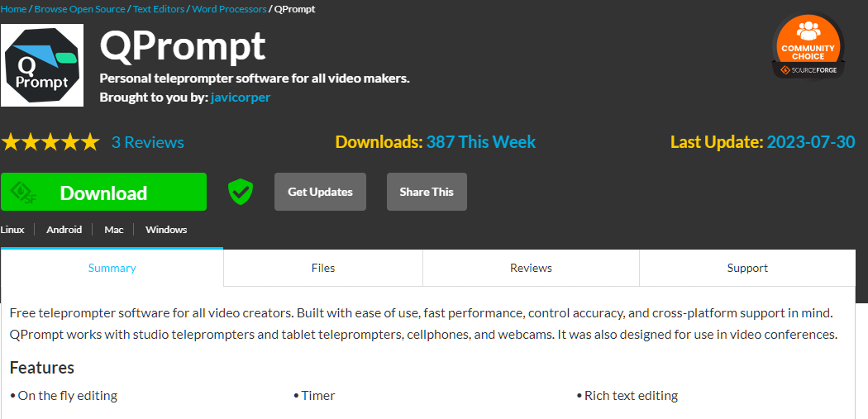Screen dimensions: 868x419
Task: Visit the javicorper author profile link
Action: pos(241,98)
